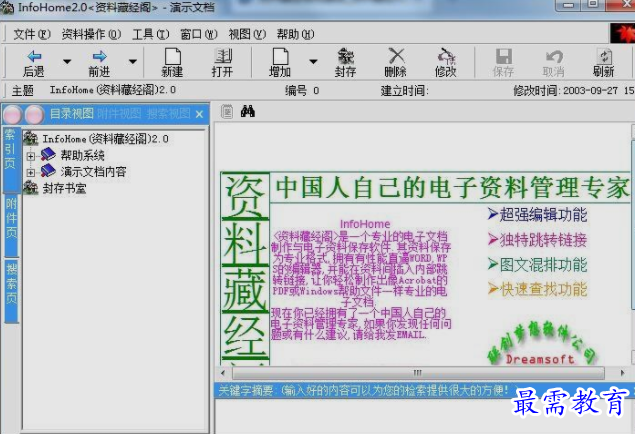Screen dimensions: 635x434
Task: Expand the 演示文档内容 tree node
Action: [31, 172]
